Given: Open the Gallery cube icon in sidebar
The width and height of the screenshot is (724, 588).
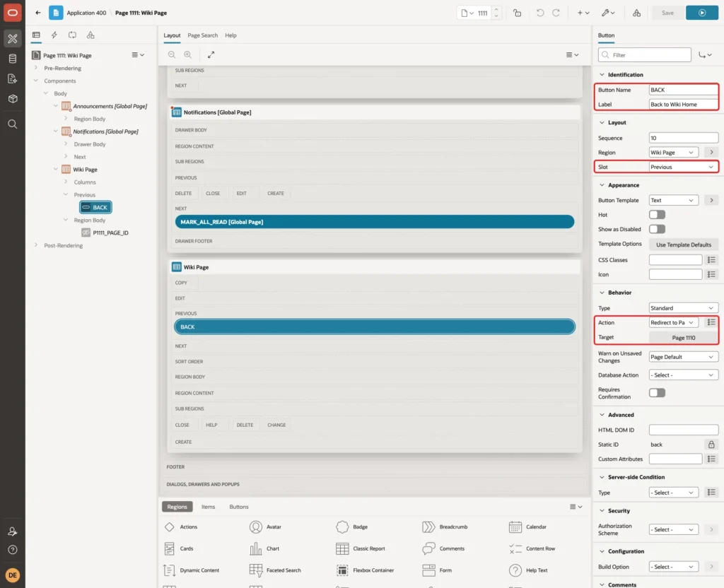Looking at the screenshot, I should pyautogui.click(x=13, y=98).
